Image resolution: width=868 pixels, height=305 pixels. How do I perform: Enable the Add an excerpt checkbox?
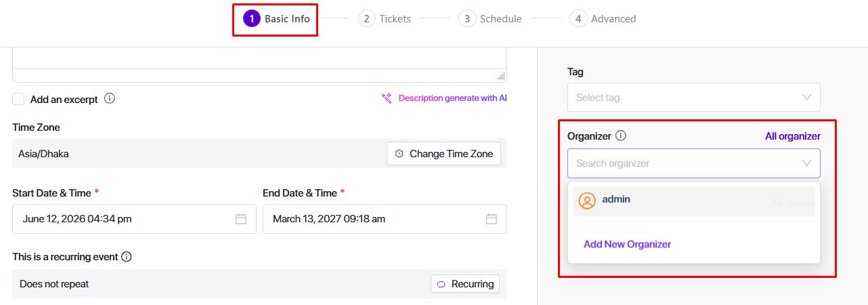click(18, 100)
